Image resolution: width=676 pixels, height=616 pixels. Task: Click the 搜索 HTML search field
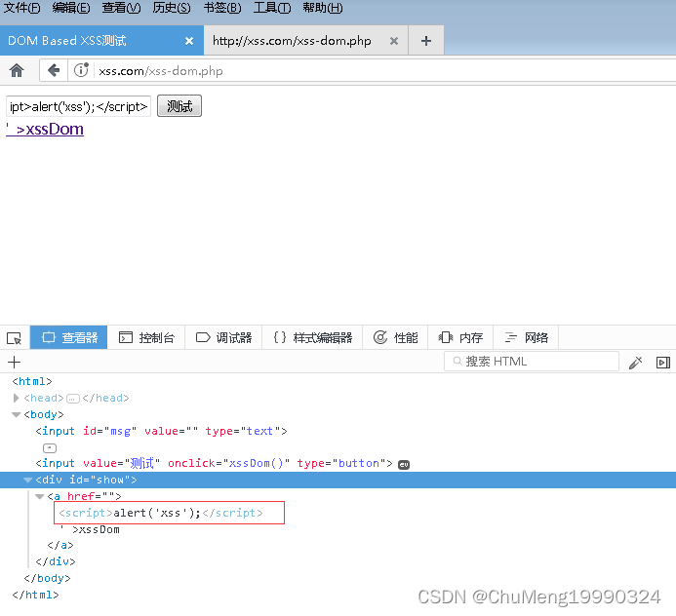[532, 362]
